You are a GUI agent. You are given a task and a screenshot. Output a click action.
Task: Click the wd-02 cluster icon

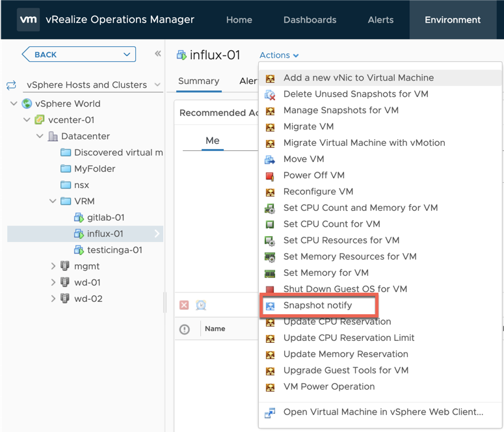65,299
